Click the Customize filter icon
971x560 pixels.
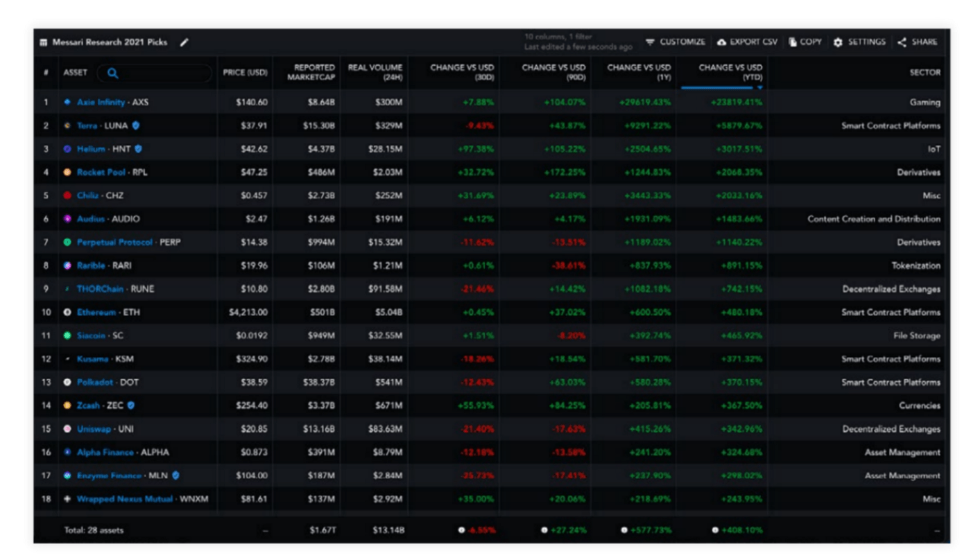coord(650,42)
